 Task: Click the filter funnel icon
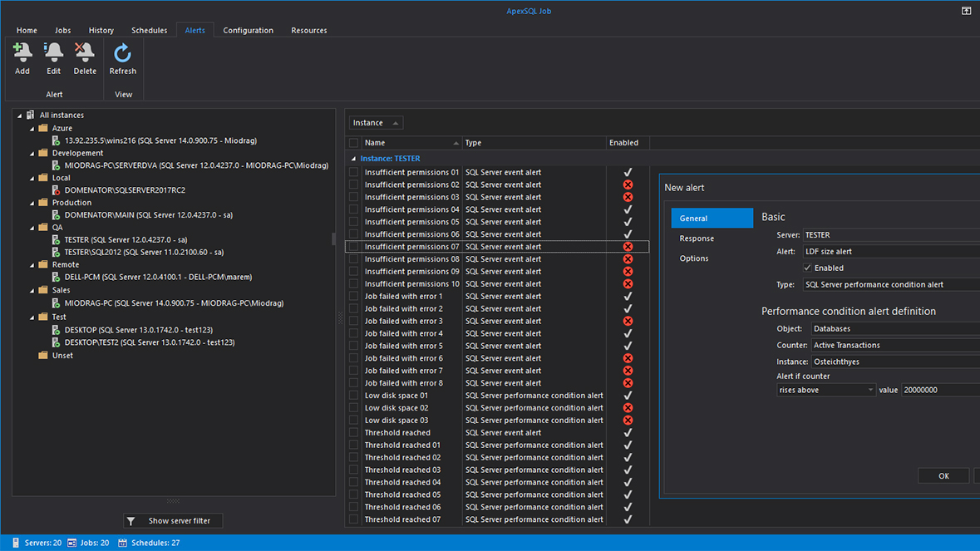click(x=131, y=521)
